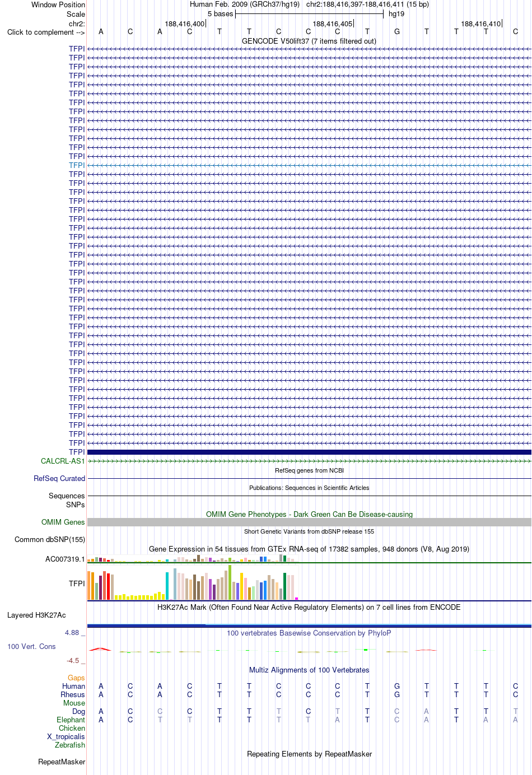Screen dimensions: 532x775
Task: Click the tall lime-green bar in TFPI expression chart
Action: [x=230, y=582]
